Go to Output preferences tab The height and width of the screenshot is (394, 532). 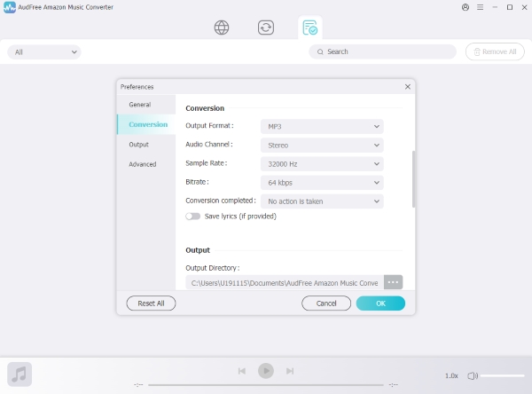click(x=146, y=145)
